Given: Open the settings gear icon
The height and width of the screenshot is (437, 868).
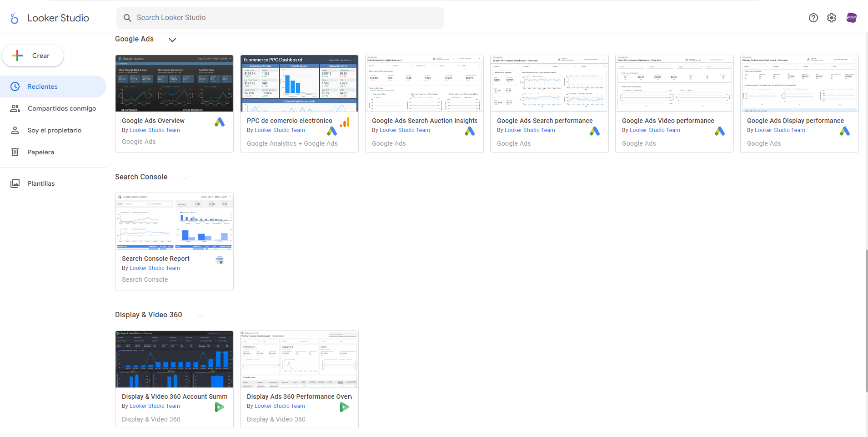Looking at the screenshot, I should [x=832, y=18].
